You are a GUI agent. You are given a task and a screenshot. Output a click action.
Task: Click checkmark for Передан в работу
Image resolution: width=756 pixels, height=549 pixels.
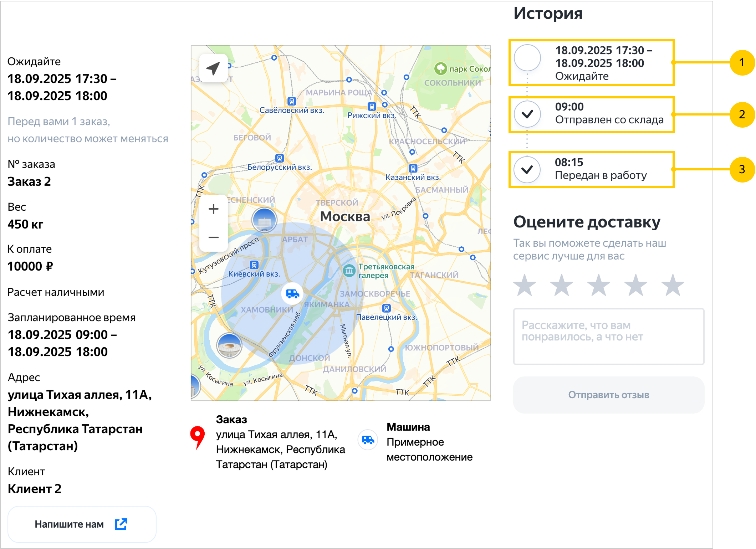[527, 170]
